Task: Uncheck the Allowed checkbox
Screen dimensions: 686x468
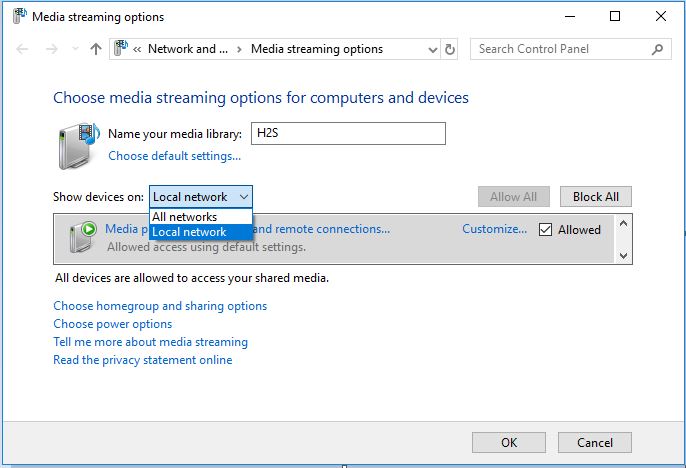Action: pos(545,229)
